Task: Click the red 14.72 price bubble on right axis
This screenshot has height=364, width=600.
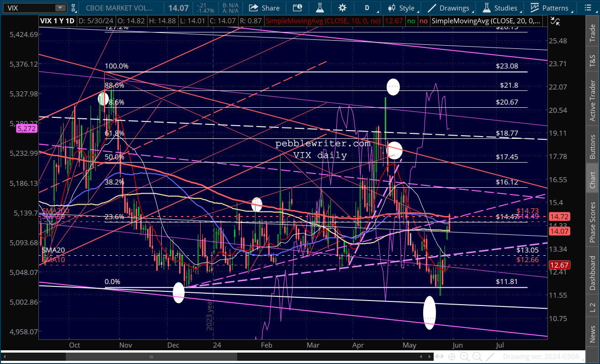Action: click(x=559, y=217)
